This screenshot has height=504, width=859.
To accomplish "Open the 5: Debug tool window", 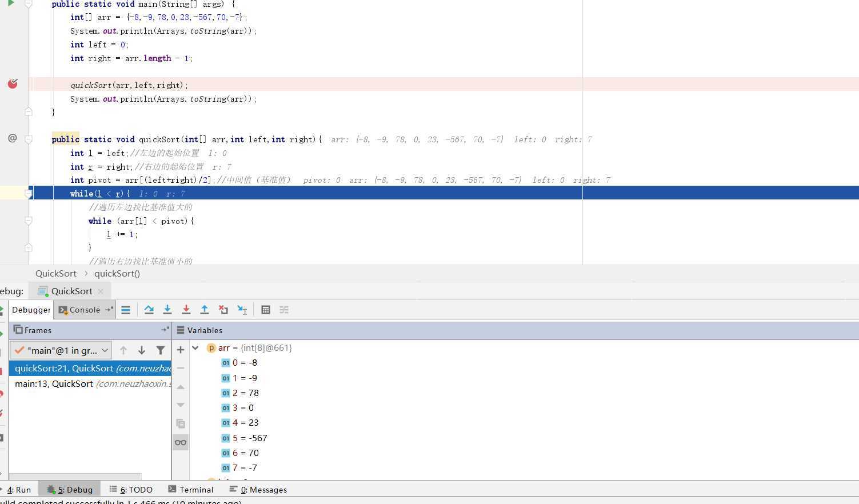I will (x=70, y=490).
